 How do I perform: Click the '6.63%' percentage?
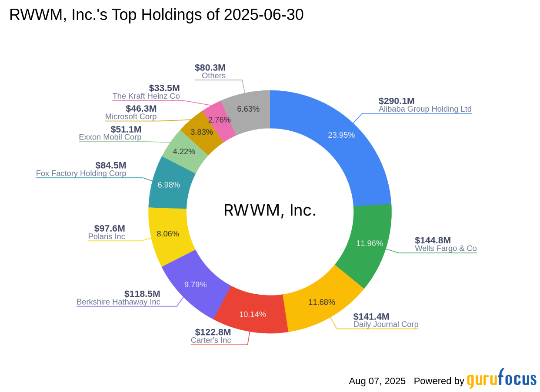click(x=248, y=109)
